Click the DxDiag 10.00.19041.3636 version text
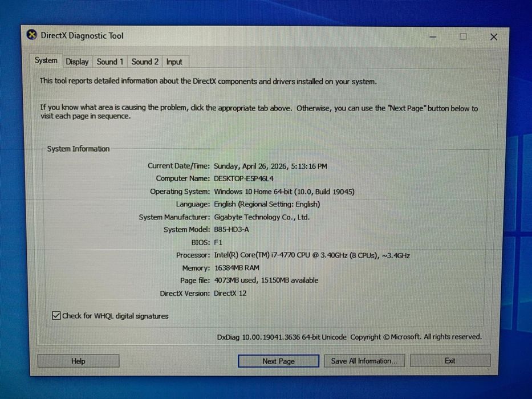Viewport: 532px width, 399px height. 282,337
